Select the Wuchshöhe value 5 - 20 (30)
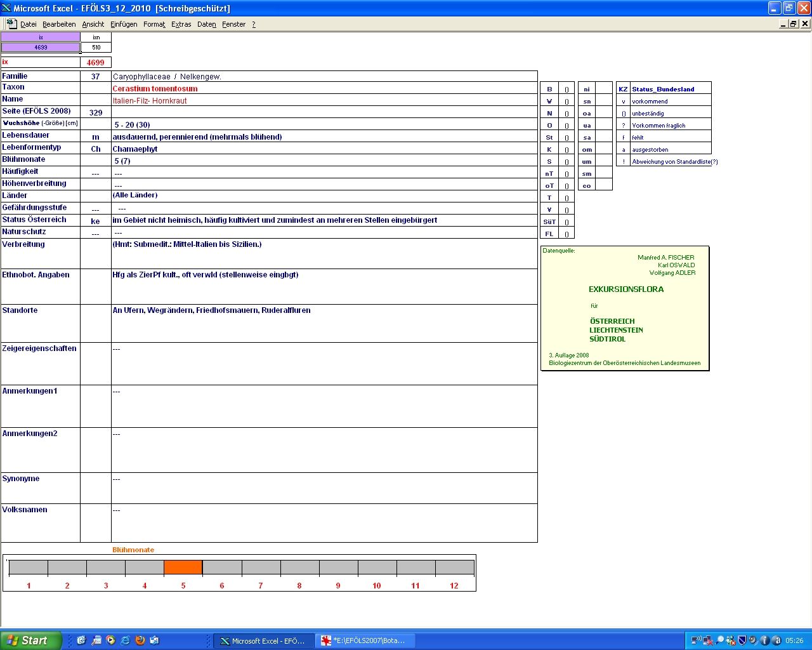 (324, 124)
